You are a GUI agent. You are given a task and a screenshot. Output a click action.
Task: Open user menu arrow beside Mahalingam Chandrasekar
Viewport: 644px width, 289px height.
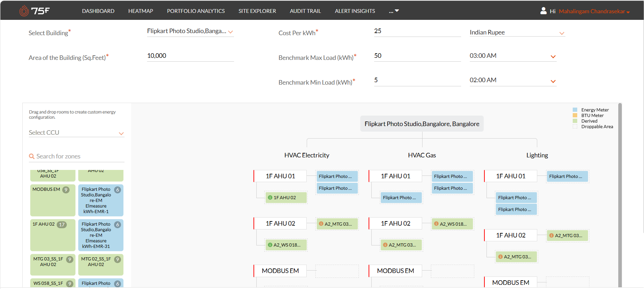(x=628, y=12)
